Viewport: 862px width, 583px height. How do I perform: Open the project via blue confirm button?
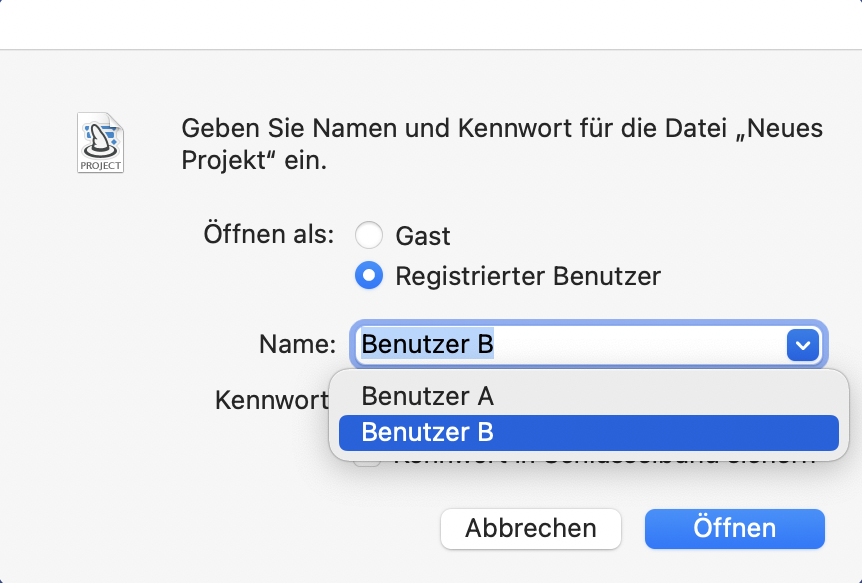point(734,528)
